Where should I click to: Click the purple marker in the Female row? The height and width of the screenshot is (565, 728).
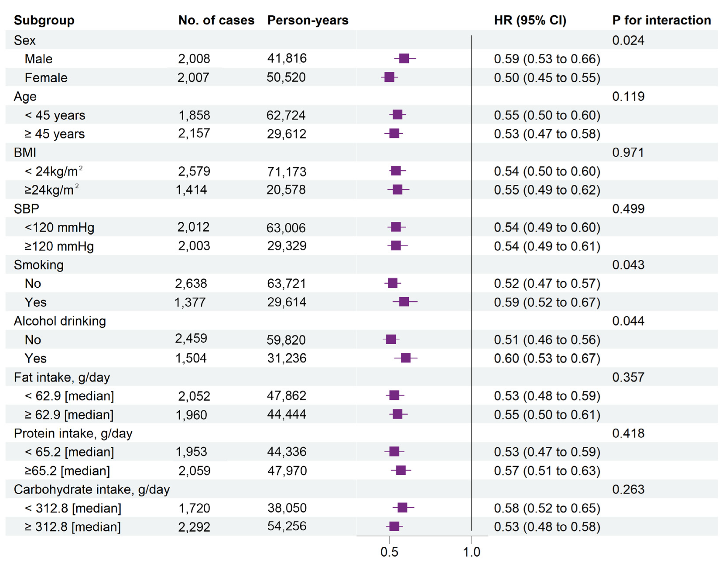tap(389, 77)
